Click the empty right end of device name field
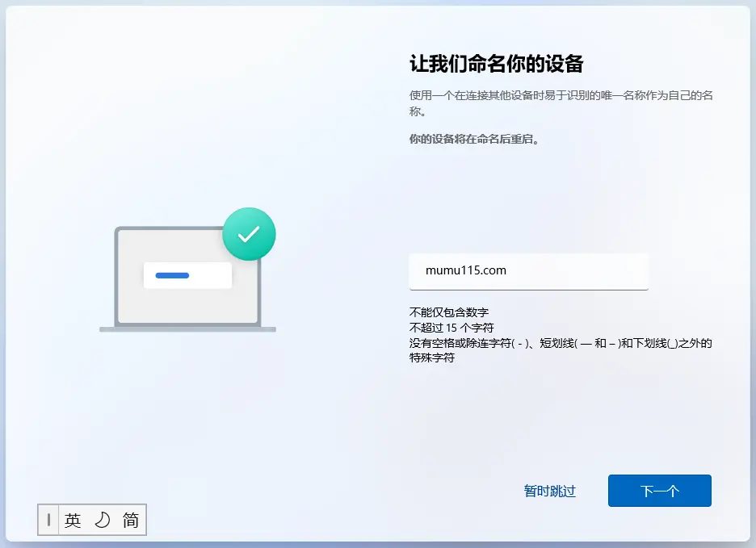 point(614,271)
